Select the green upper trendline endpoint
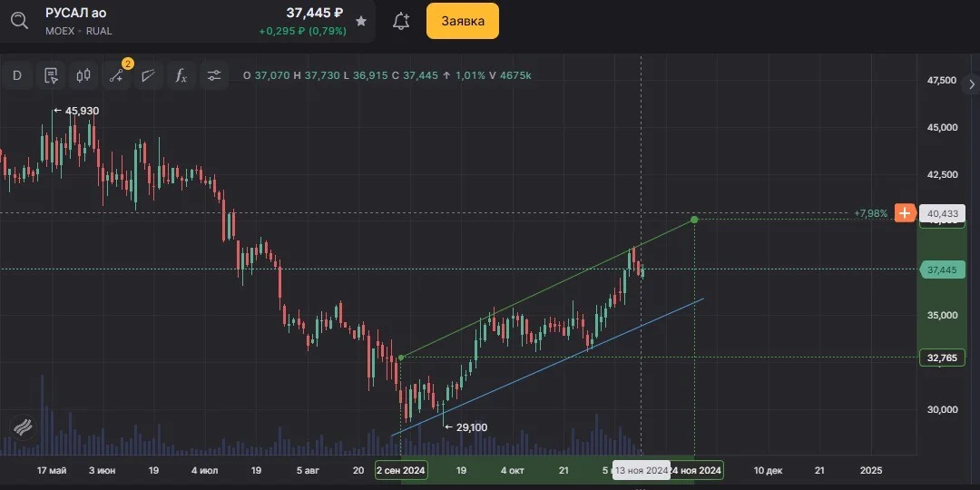Viewport: 980px width, 490px height. (694, 220)
